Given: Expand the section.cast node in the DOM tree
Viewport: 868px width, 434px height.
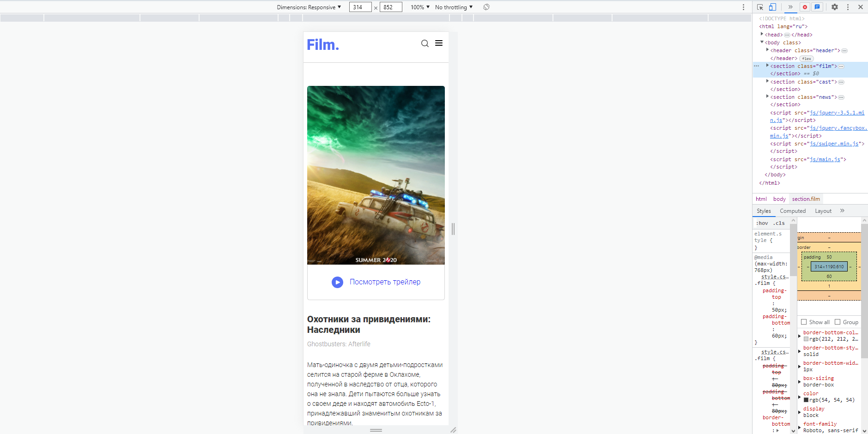Looking at the screenshot, I should point(768,81).
